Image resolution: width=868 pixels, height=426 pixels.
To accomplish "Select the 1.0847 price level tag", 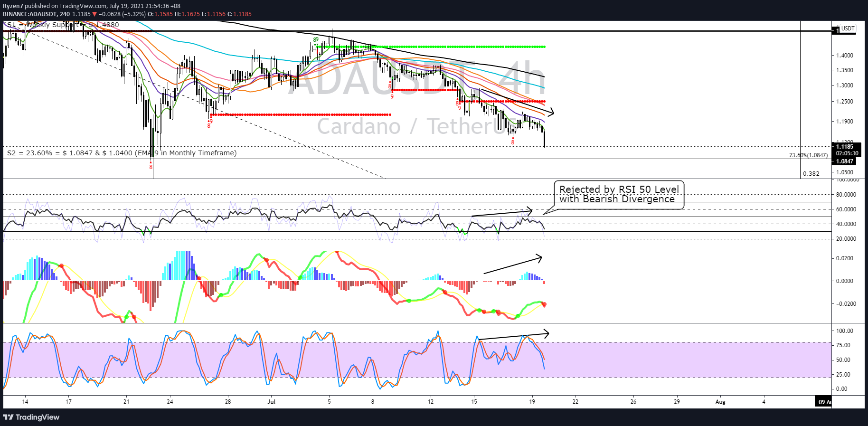I will [845, 161].
